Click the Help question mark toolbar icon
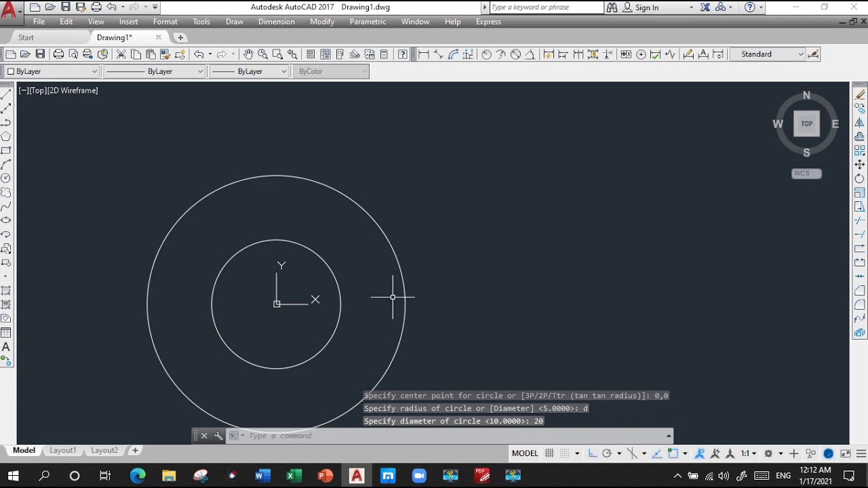The height and width of the screenshot is (488, 868). (x=402, y=54)
